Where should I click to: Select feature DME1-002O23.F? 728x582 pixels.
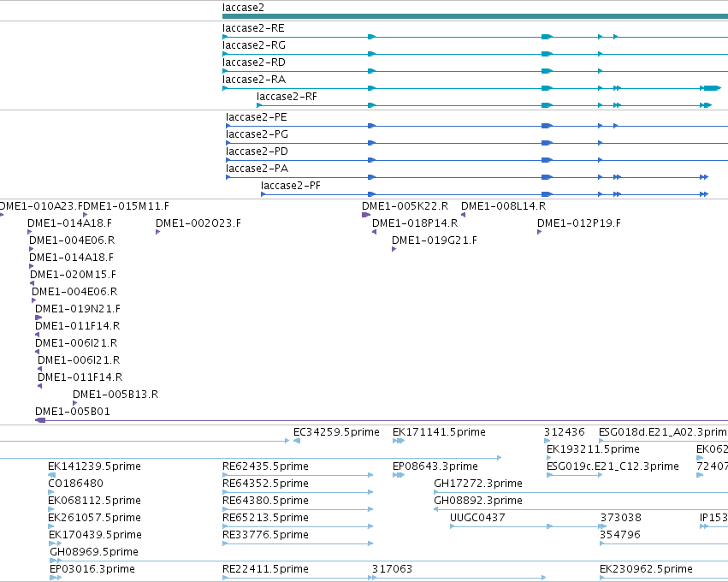tap(198, 223)
